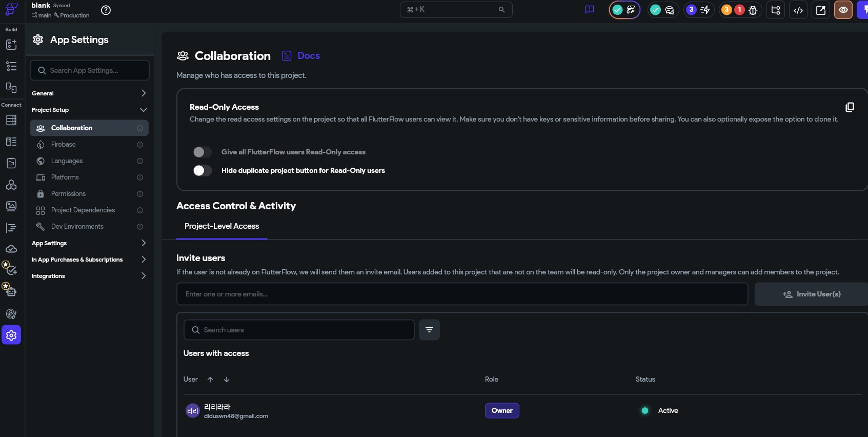Open the Data Types schema icon
Viewport: 868px width, 437px height.
[11, 142]
